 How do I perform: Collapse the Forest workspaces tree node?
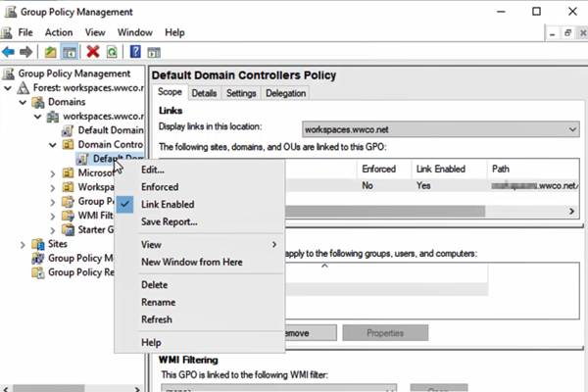9,88
